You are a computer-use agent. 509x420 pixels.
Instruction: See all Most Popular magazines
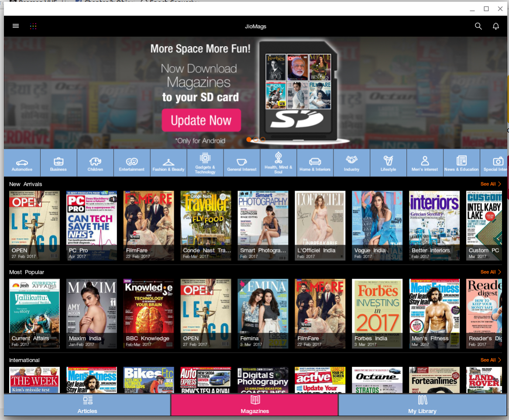491,272
